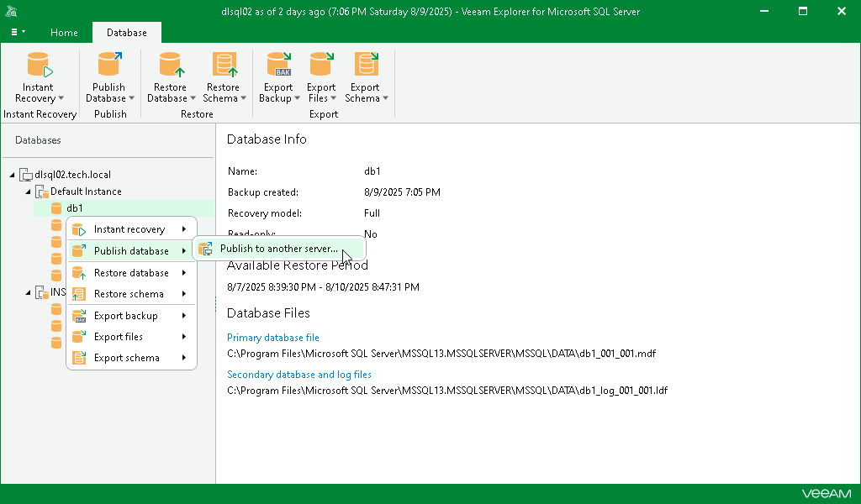The width and height of the screenshot is (861, 504).
Task: Collapse the dlsql02.tech.local tree node
Action: (12, 174)
